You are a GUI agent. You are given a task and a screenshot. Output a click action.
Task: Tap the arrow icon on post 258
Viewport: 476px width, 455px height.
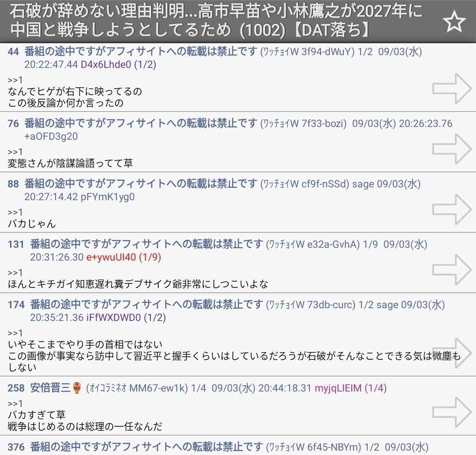coord(452,412)
